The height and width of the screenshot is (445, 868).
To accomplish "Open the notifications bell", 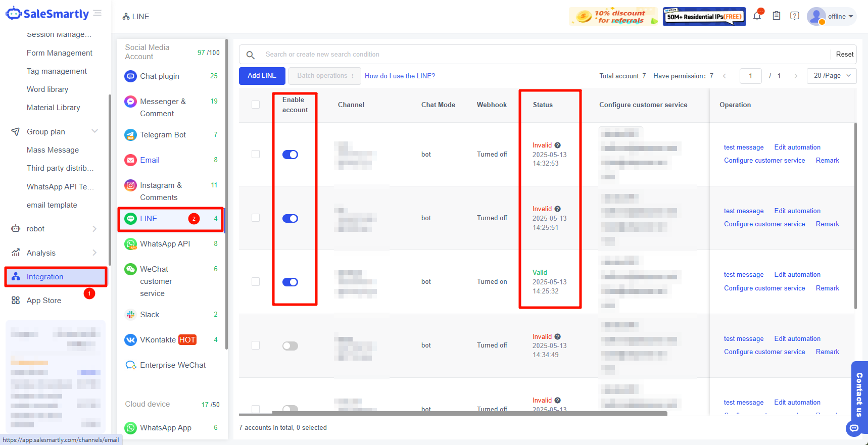I will pos(757,16).
